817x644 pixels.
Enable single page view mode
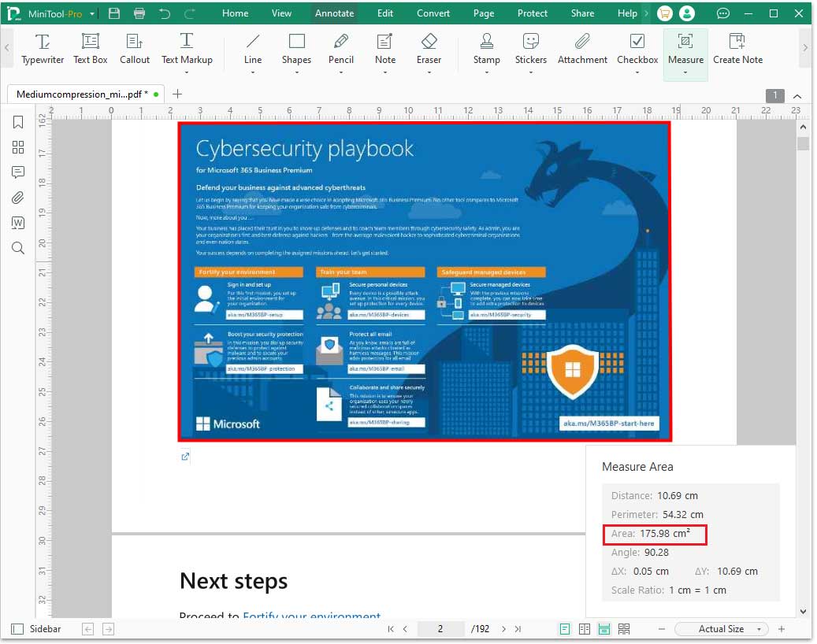pyautogui.click(x=564, y=628)
